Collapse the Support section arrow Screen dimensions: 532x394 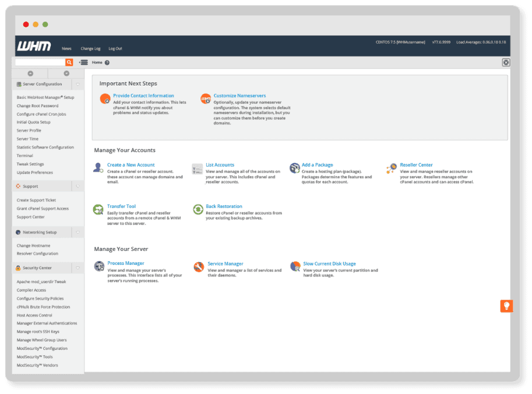(x=77, y=187)
